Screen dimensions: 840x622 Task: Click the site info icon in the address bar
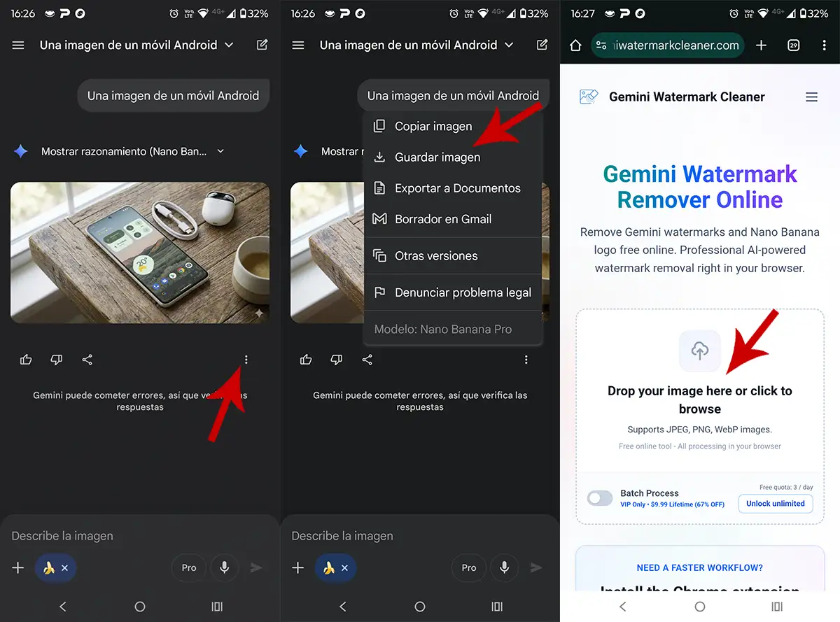pyautogui.click(x=601, y=45)
